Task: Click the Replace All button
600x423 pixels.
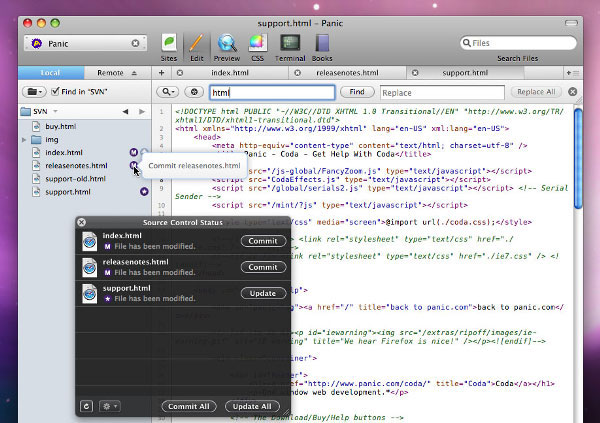Action: click(x=536, y=92)
